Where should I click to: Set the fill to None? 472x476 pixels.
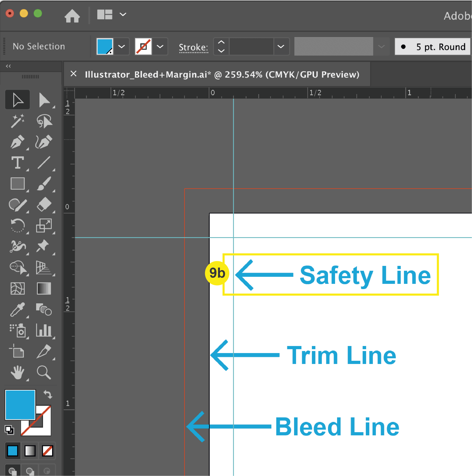(x=48, y=451)
